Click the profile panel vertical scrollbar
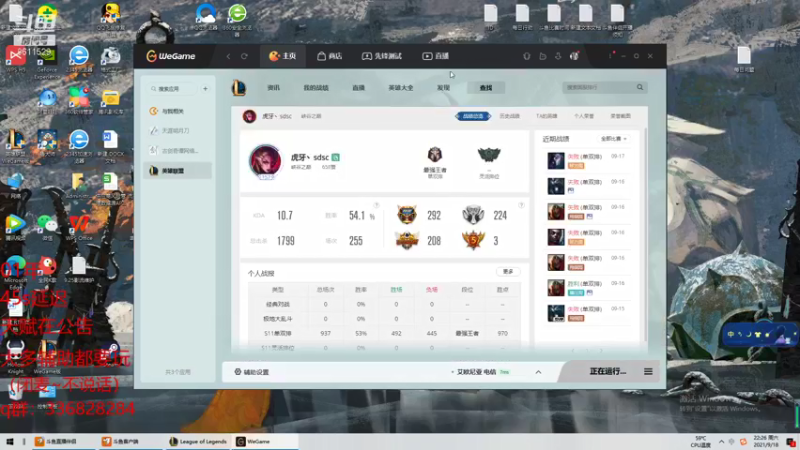800x450 pixels. pyautogui.click(x=645, y=235)
